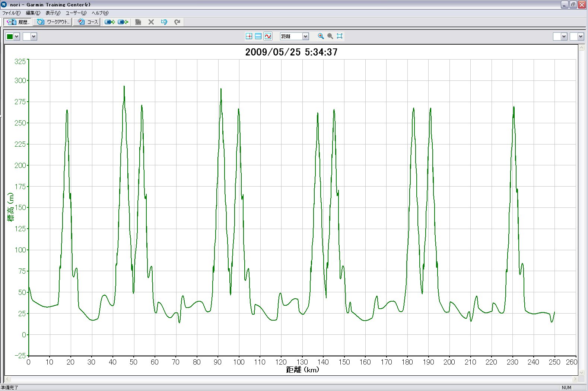Click the 標高 (m) axis label
The width and height of the screenshot is (588, 391).
click(10, 207)
